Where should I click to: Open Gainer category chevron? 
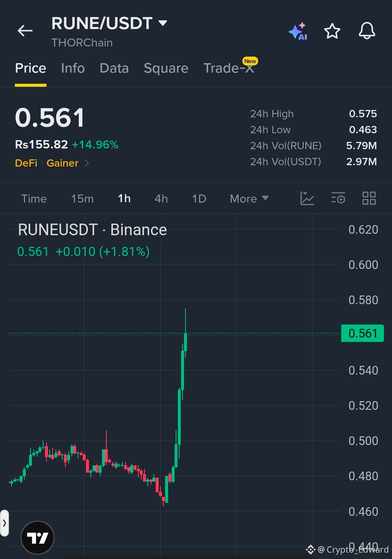87,163
